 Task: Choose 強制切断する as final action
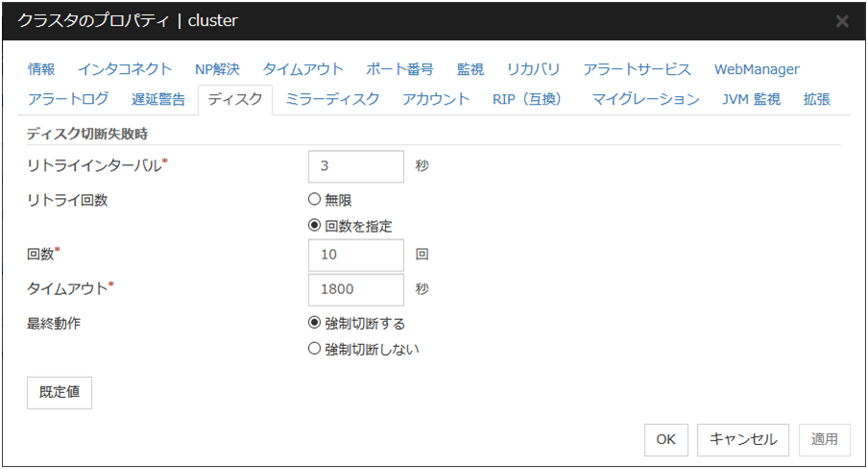pyautogui.click(x=314, y=323)
